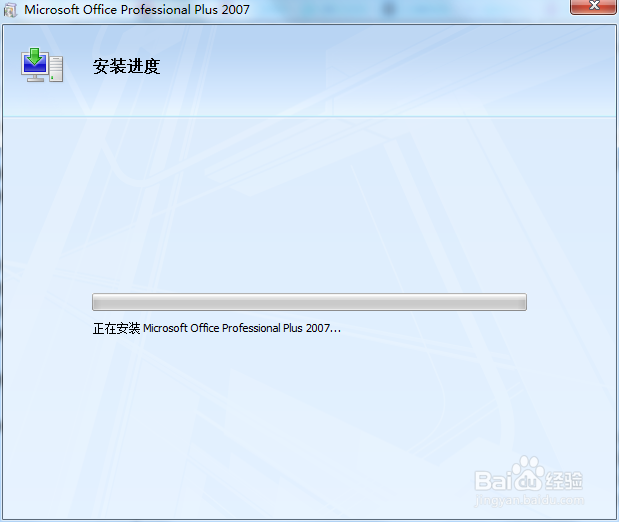619x522 pixels.
Task: Click the Microsoft Office Professional Plus 2007 window title
Action: 137,10
